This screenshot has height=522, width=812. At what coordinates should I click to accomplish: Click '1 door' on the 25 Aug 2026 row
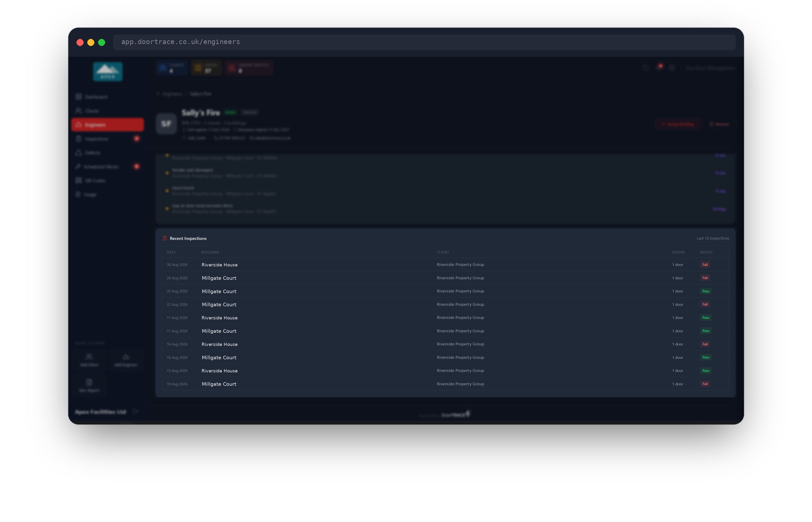coord(677,291)
